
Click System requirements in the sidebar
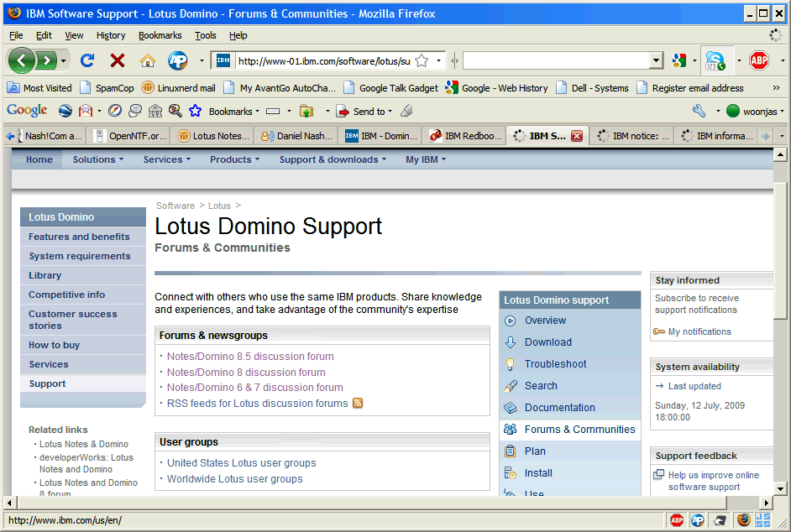[x=80, y=256]
